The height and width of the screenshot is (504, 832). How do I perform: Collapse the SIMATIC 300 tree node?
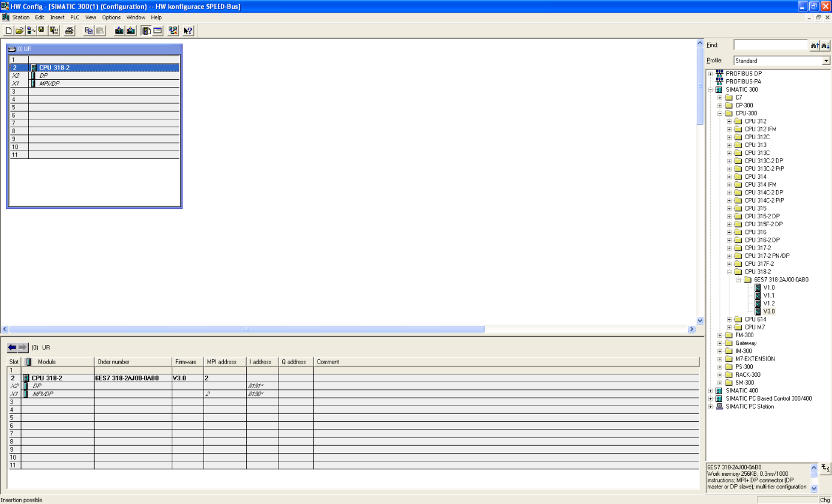point(711,89)
